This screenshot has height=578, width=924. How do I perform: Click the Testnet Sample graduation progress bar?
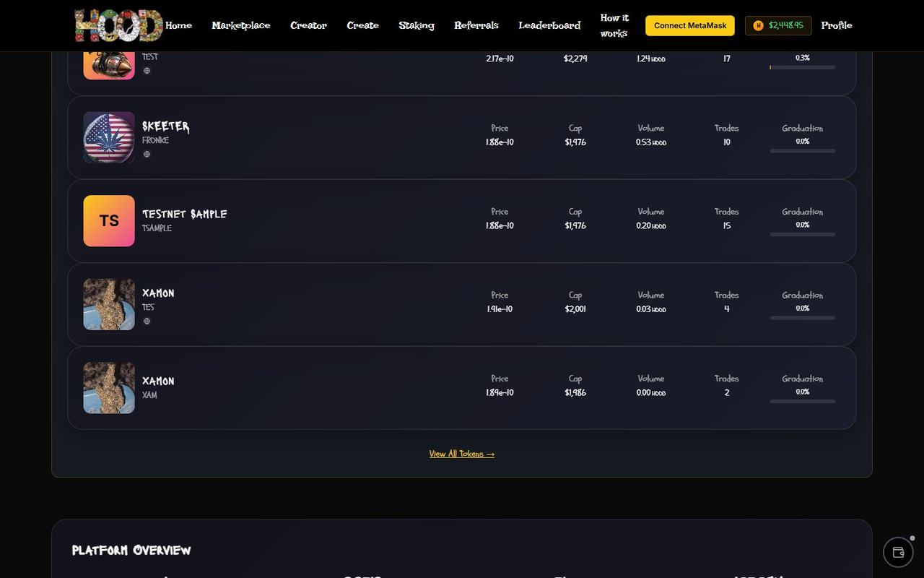(x=803, y=235)
